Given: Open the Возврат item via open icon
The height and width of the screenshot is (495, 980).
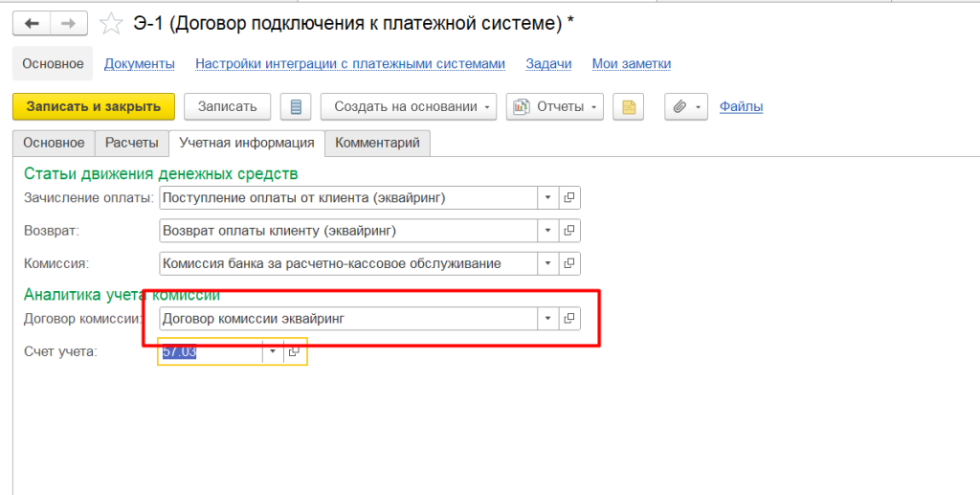Looking at the screenshot, I should [x=568, y=231].
